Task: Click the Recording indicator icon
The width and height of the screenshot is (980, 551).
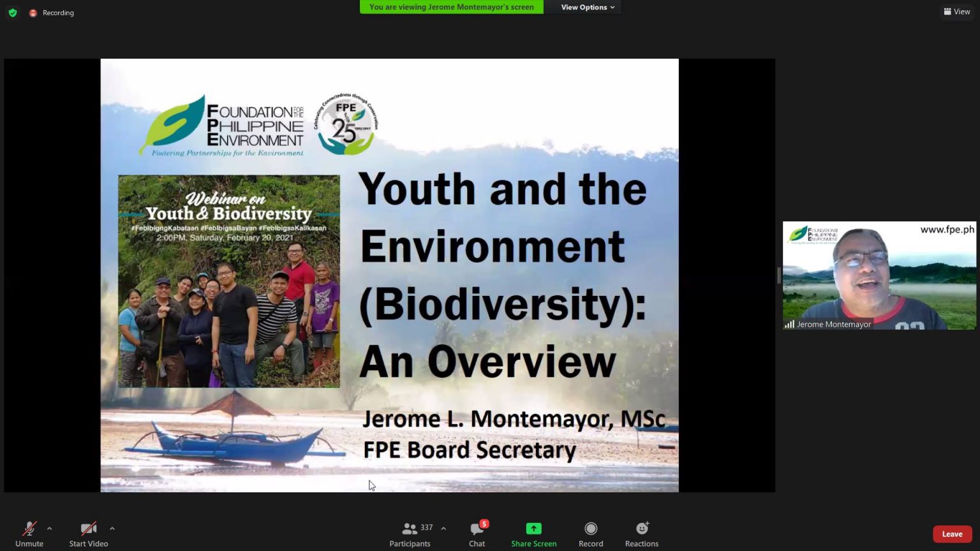Action: [x=33, y=12]
